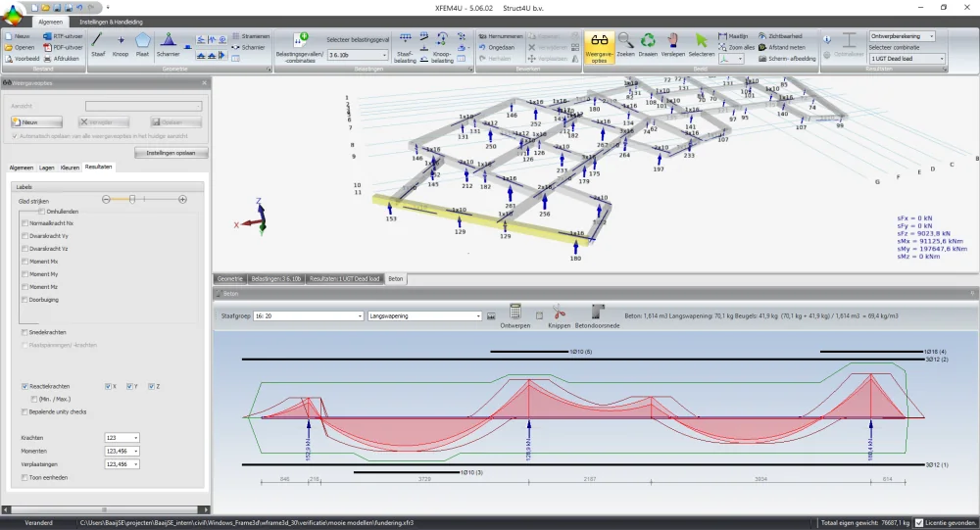This screenshot has height=530, width=980.
Task: Select the Draaien rotate tool
Action: click(648, 45)
